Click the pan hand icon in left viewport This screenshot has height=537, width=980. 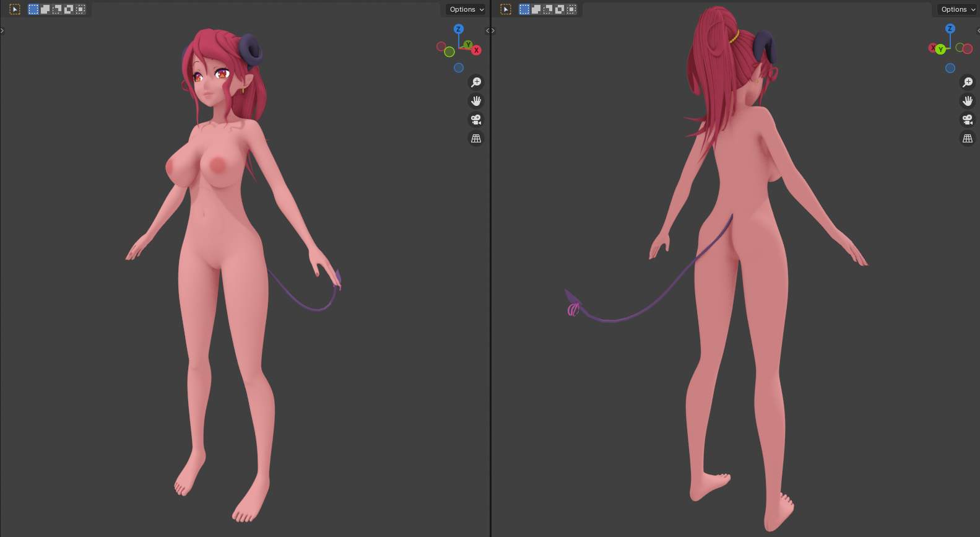pos(476,101)
